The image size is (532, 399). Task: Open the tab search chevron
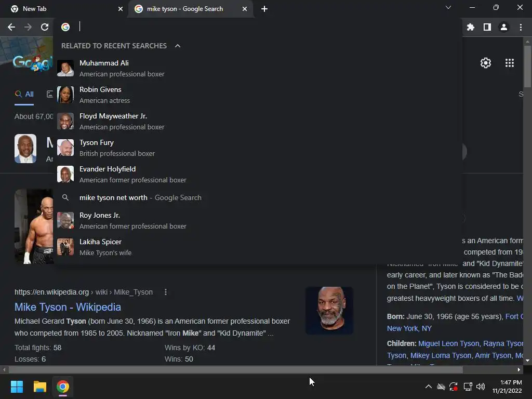coord(448,7)
